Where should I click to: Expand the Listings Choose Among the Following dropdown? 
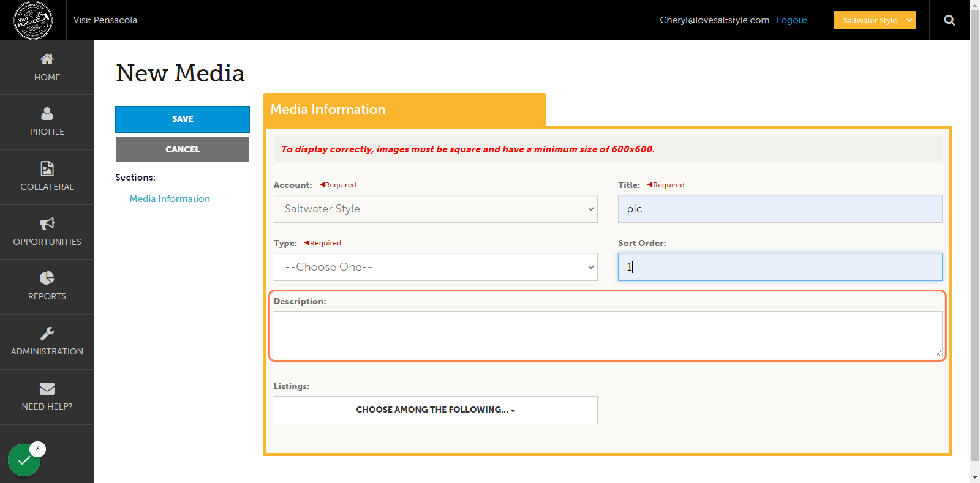[x=435, y=410]
